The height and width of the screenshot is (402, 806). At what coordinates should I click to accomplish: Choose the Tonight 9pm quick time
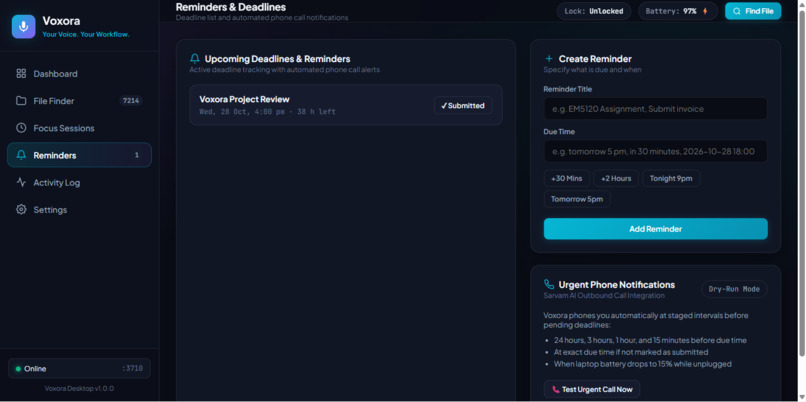coord(671,178)
